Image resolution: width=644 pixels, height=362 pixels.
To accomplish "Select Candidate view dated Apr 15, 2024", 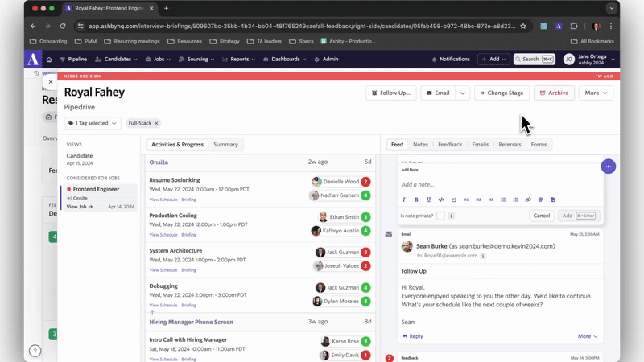I will tap(80, 159).
